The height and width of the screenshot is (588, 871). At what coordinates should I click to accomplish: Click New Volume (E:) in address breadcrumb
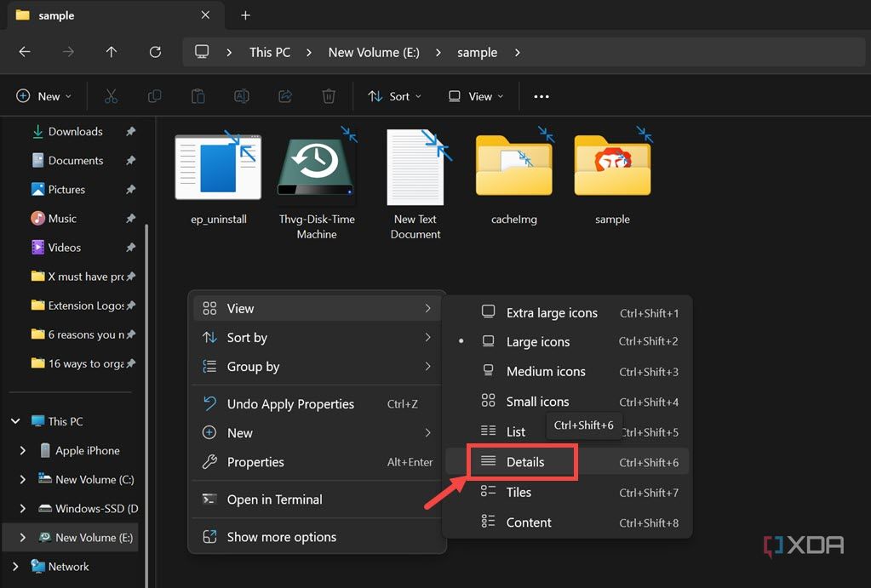tap(374, 52)
